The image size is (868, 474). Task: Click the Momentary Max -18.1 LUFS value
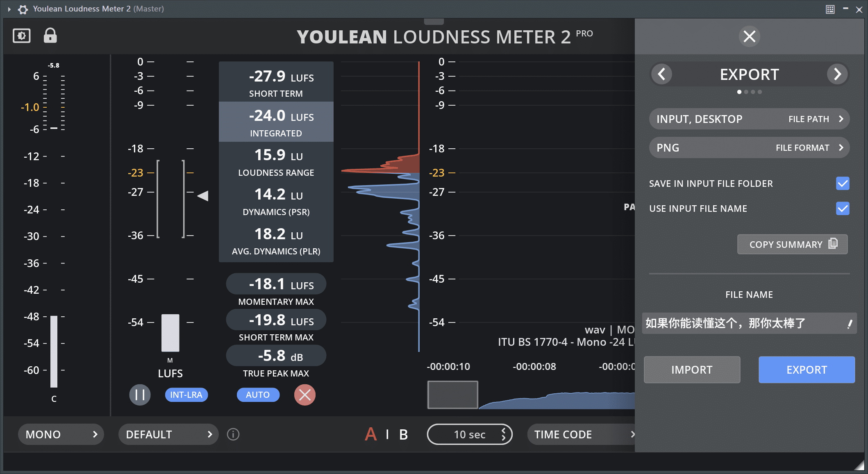pyautogui.click(x=276, y=284)
